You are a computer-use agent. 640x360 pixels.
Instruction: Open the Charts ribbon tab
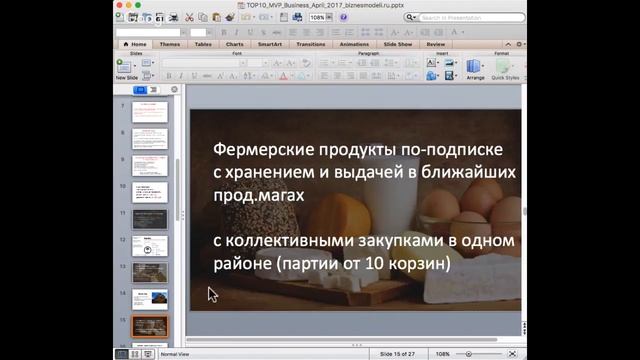[x=234, y=44]
